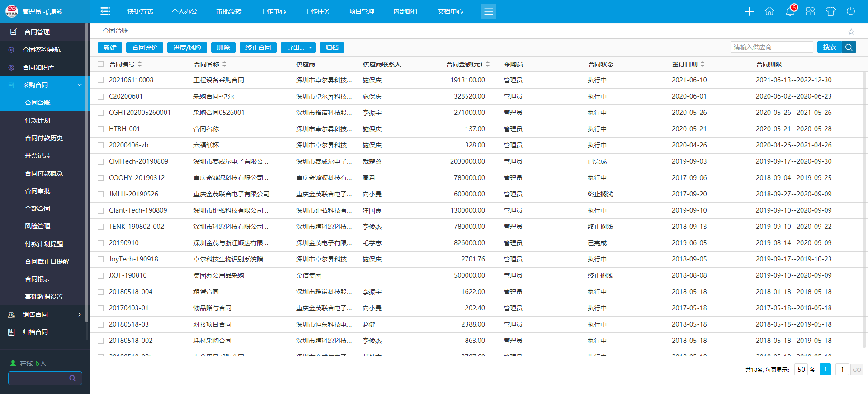The width and height of the screenshot is (868, 394).
Task: Click the notification bell icon
Action: click(790, 11)
